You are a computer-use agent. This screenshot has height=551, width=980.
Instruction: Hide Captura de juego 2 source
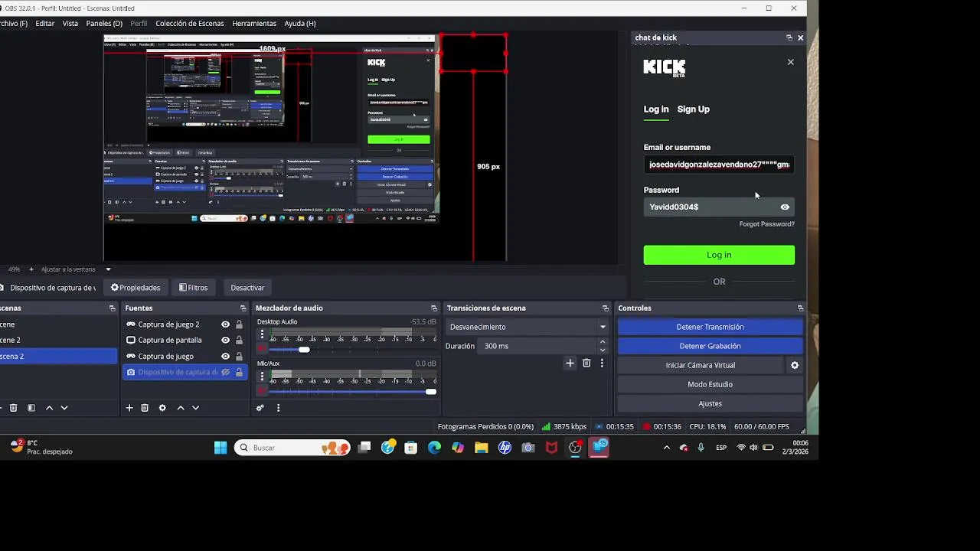(225, 324)
